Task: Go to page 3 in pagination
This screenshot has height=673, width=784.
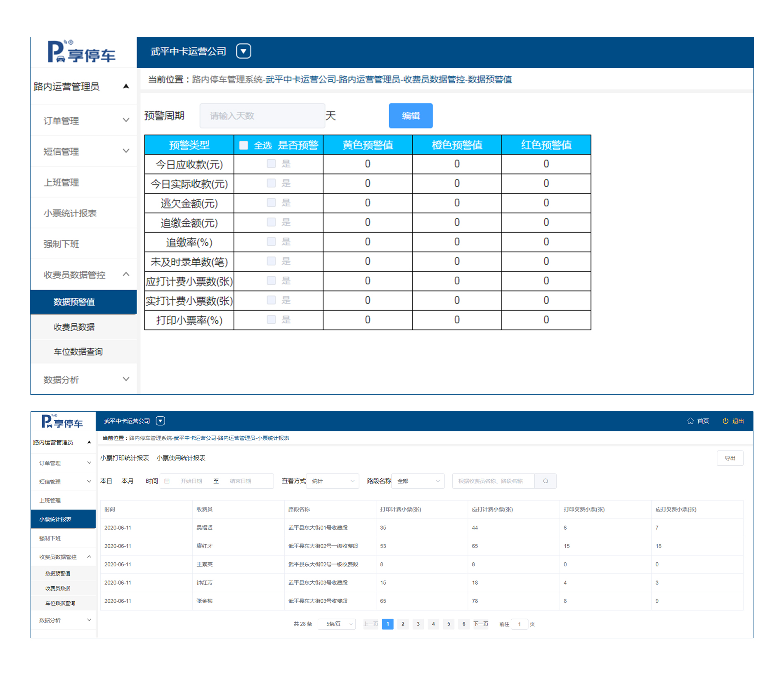Action: point(418,624)
